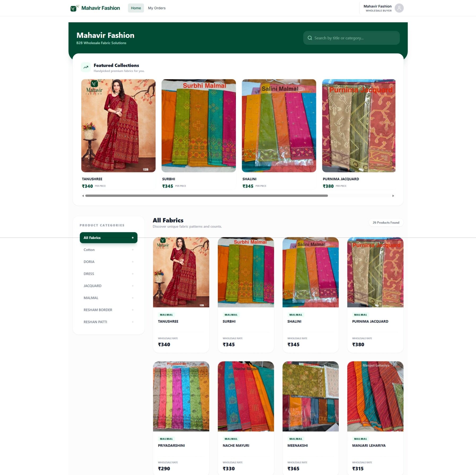Click the Featured Collections trending icon
Viewport: 476px width, 475px height.
86,67
